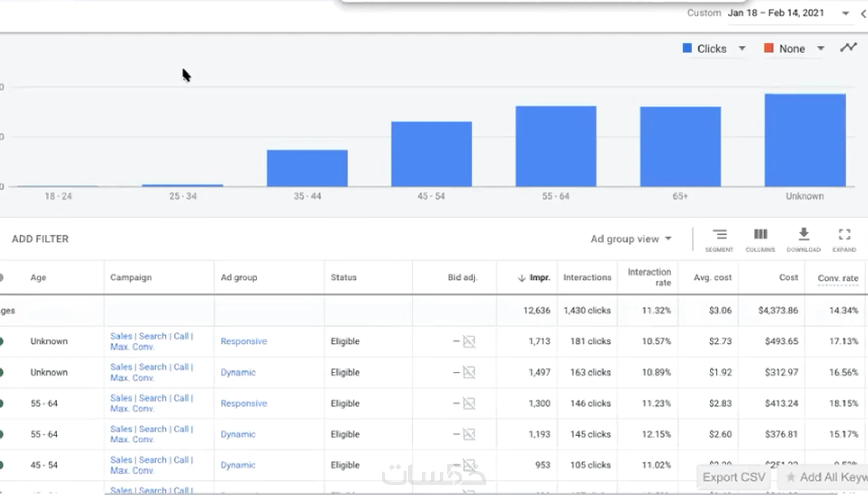Sort by the Cost column header
868x495 pixels.
pos(788,277)
